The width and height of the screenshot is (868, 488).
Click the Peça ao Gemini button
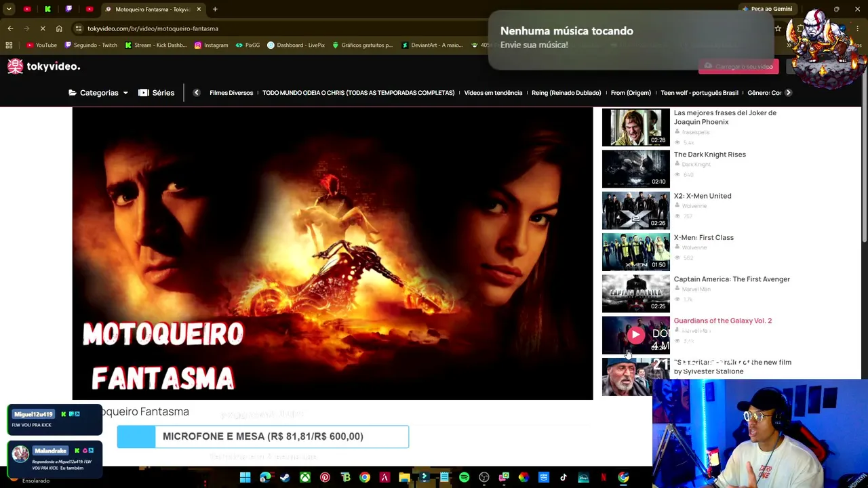pyautogui.click(x=767, y=9)
